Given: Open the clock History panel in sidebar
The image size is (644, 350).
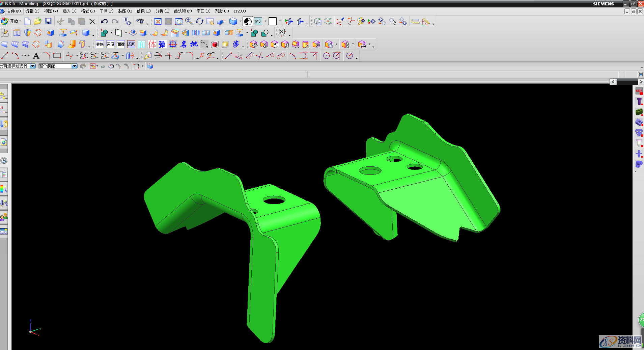Looking at the screenshot, I should (x=4, y=160).
